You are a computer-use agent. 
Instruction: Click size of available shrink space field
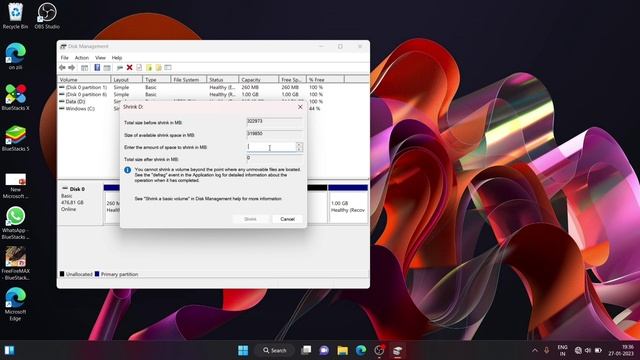click(x=274, y=134)
